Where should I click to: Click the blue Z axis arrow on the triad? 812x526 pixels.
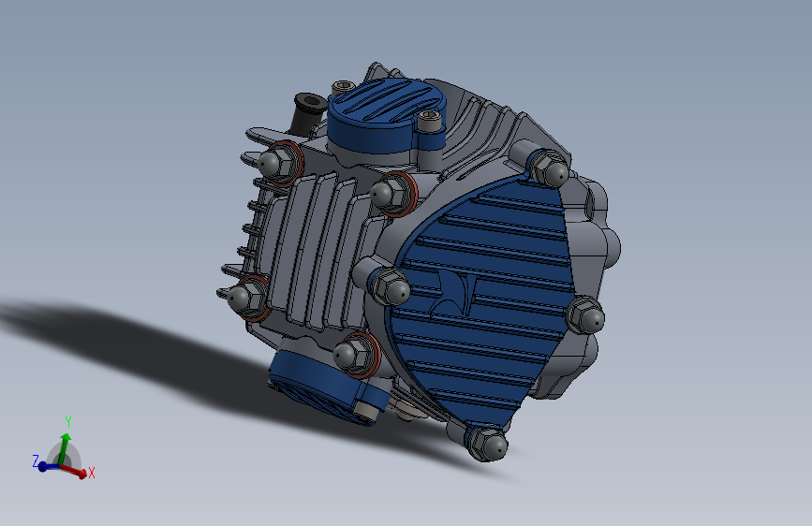[50, 466]
